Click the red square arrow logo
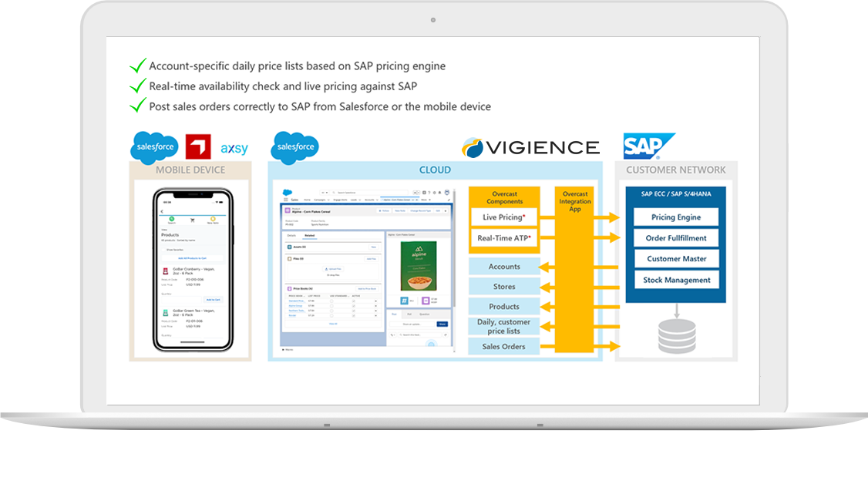The width and height of the screenshot is (868, 501). pos(198,146)
